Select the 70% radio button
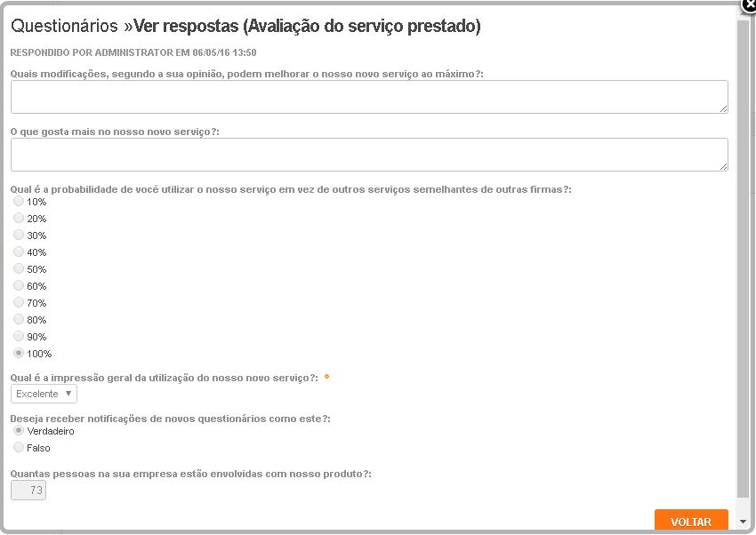This screenshot has height=535, width=756. pos(19,302)
